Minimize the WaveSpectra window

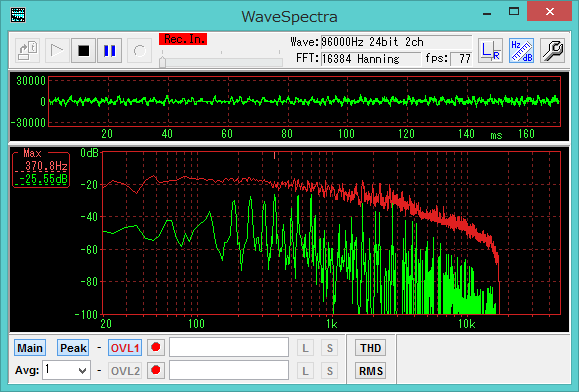pos(487,14)
